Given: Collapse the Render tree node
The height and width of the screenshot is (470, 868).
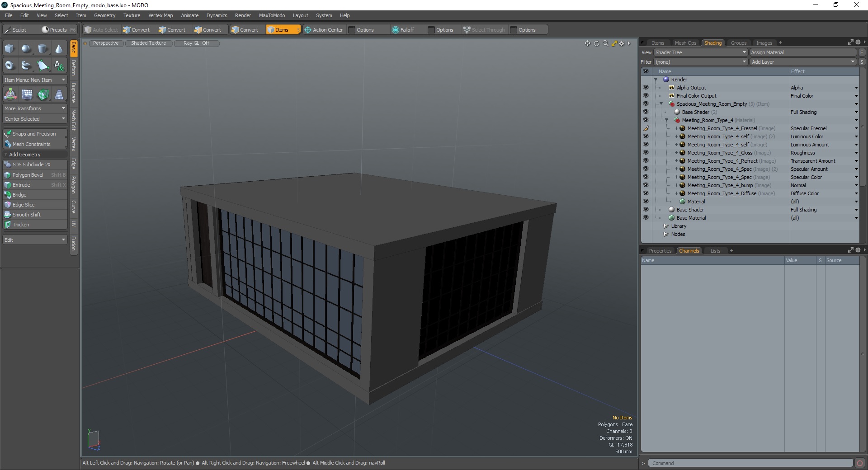Looking at the screenshot, I should tap(656, 80).
